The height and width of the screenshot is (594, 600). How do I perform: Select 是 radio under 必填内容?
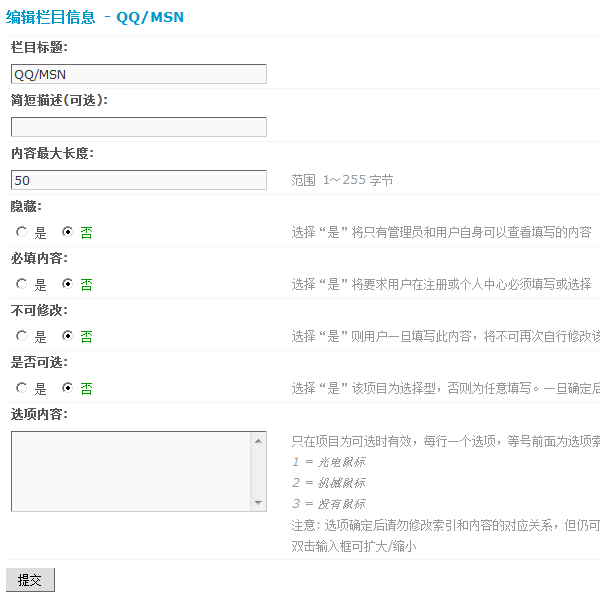click(x=21, y=284)
